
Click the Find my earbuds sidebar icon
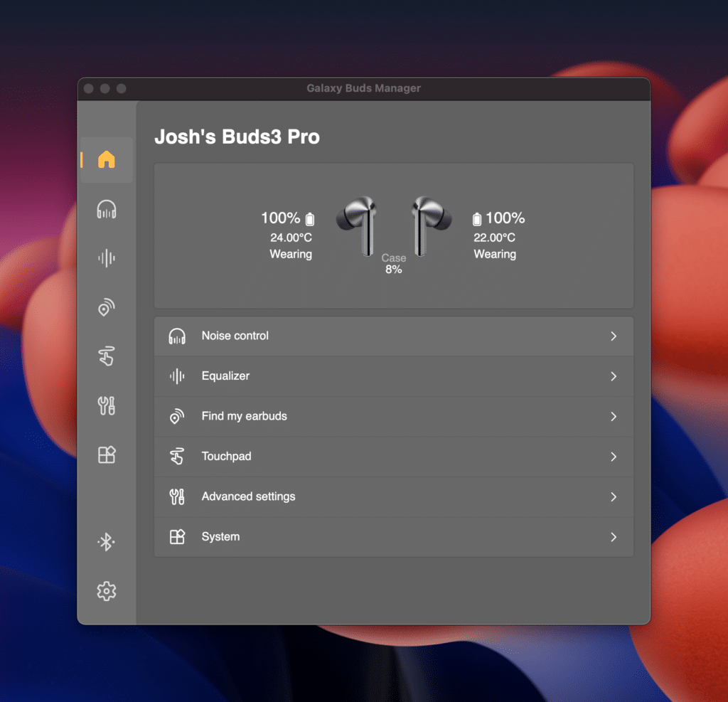tap(107, 307)
